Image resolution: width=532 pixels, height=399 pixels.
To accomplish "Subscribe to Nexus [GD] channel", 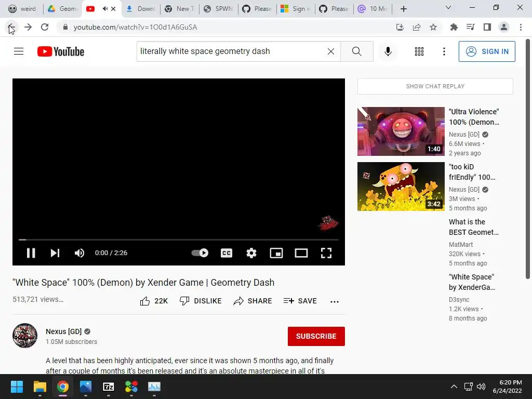I will [316, 336].
